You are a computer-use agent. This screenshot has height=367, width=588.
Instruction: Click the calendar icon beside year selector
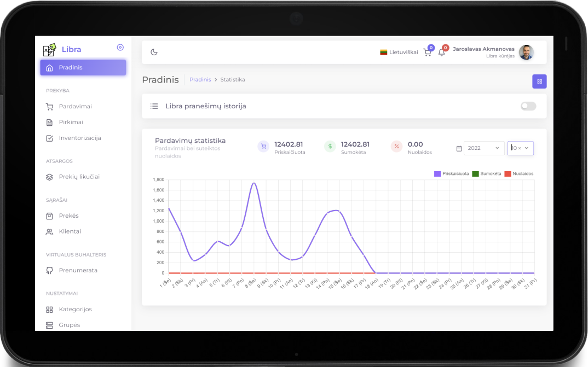[x=459, y=148]
